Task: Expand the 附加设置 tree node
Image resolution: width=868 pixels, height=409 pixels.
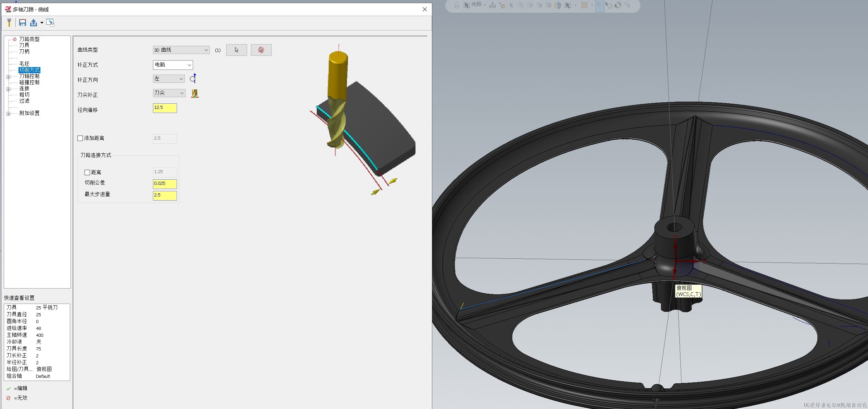Action: pyautogui.click(x=8, y=114)
